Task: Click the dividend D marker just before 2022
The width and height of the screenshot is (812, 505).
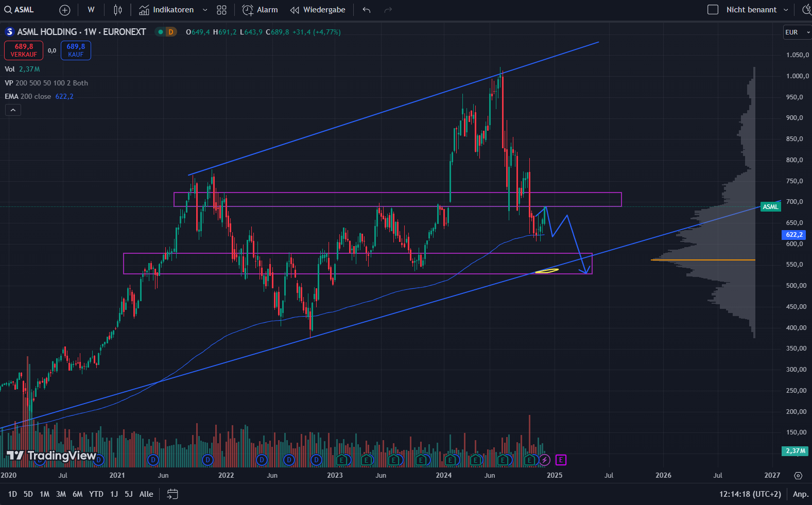Action: tap(208, 460)
